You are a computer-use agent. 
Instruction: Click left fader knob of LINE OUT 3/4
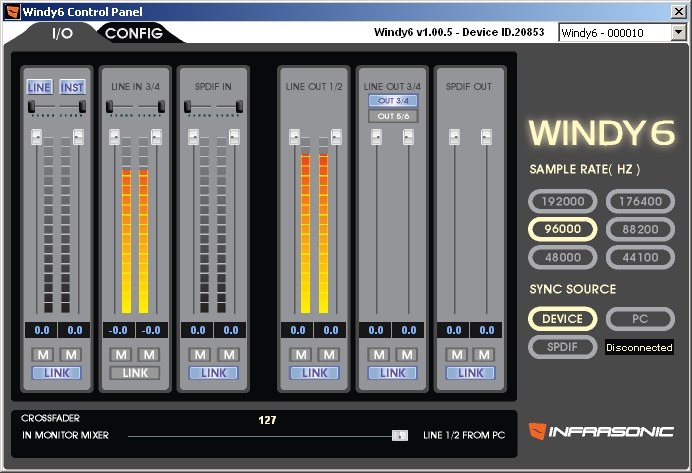coord(376,137)
